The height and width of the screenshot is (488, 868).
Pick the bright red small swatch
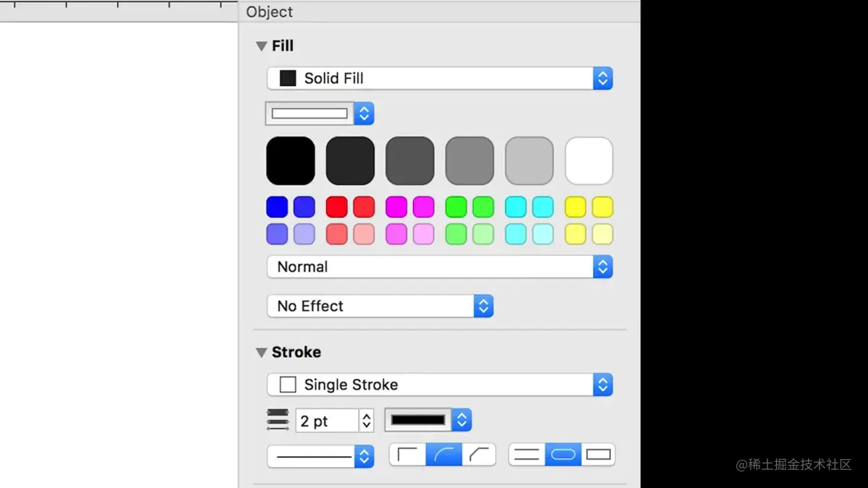coord(337,207)
